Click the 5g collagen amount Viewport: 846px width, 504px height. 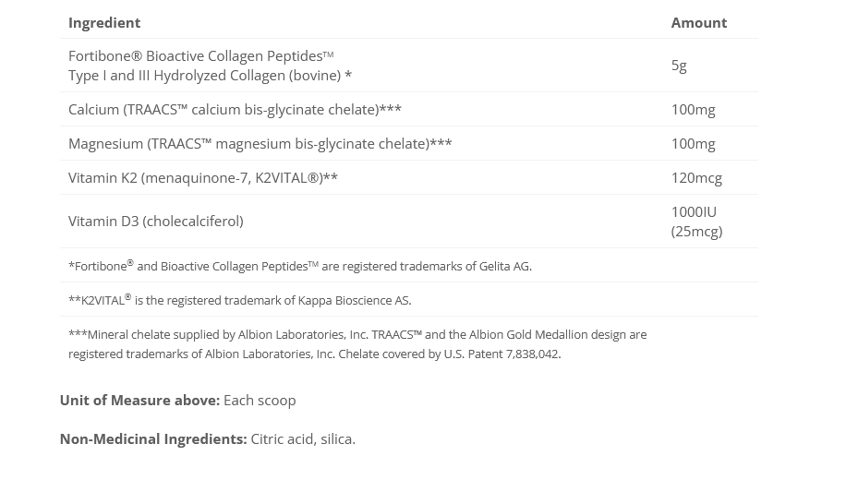click(679, 65)
